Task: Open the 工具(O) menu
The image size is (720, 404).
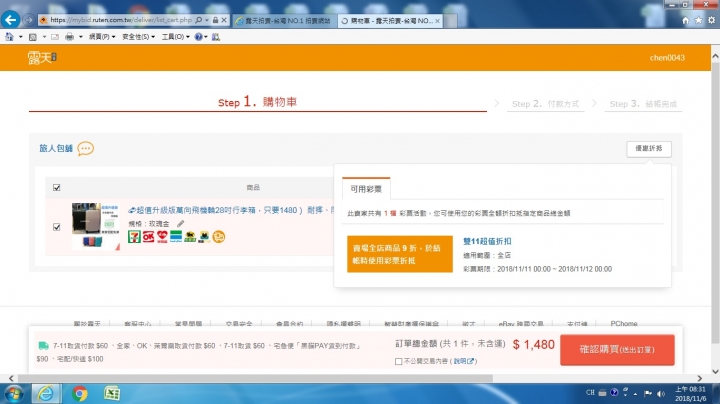Action: (175, 37)
